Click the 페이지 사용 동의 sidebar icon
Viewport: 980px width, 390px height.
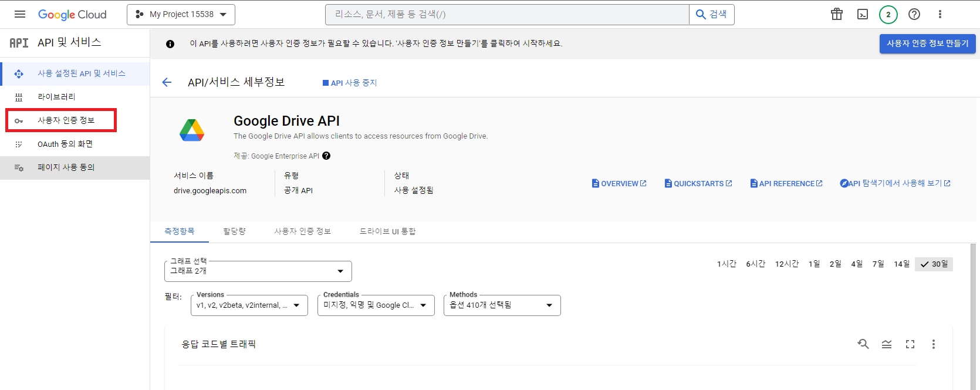pyautogui.click(x=19, y=167)
